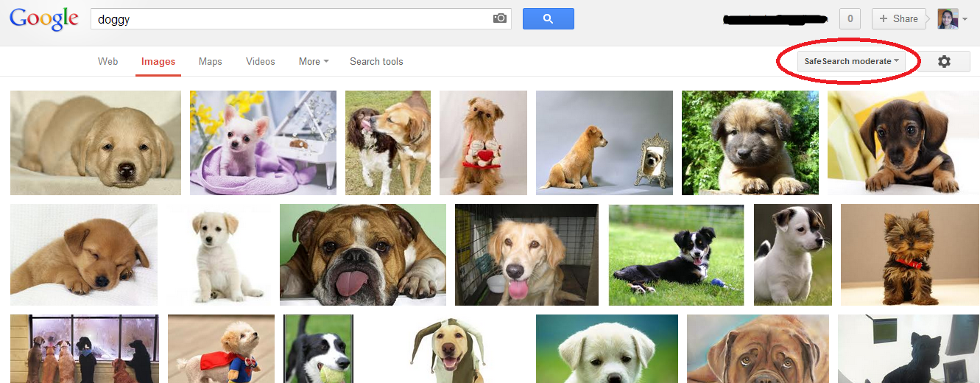This screenshot has width=980, height=383.
Task: Open the black and white dog on grass image
Action: tap(677, 255)
